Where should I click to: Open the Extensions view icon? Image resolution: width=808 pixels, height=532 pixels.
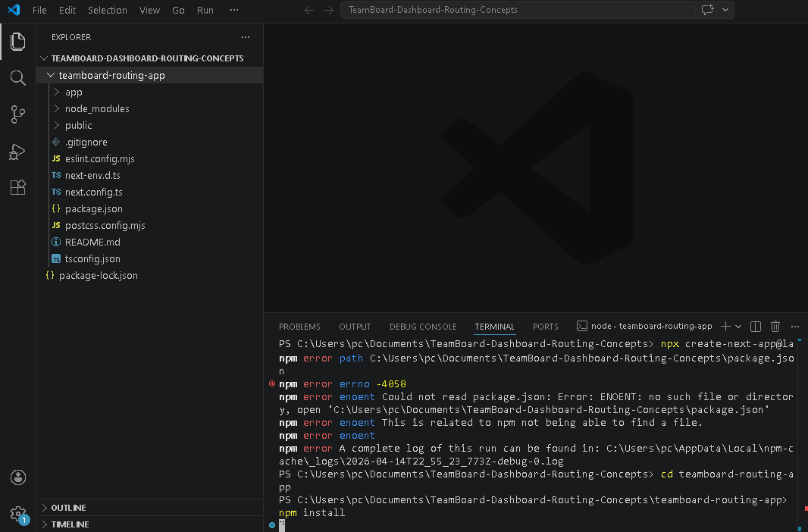[x=18, y=187]
